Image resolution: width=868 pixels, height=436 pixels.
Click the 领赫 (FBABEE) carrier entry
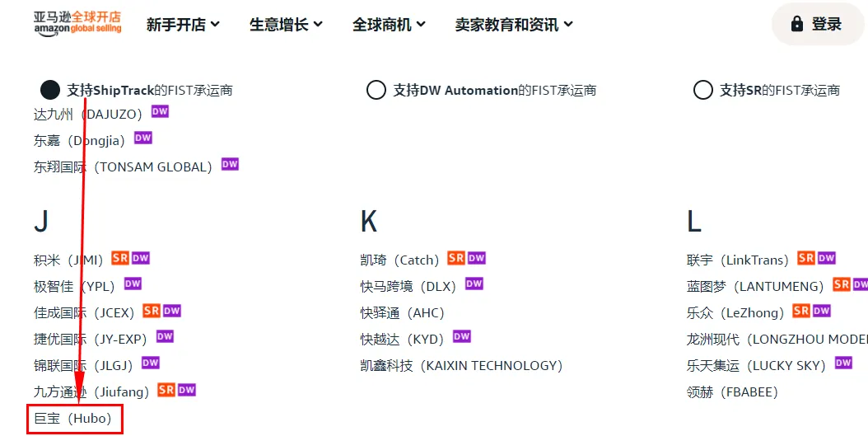[732, 391]
